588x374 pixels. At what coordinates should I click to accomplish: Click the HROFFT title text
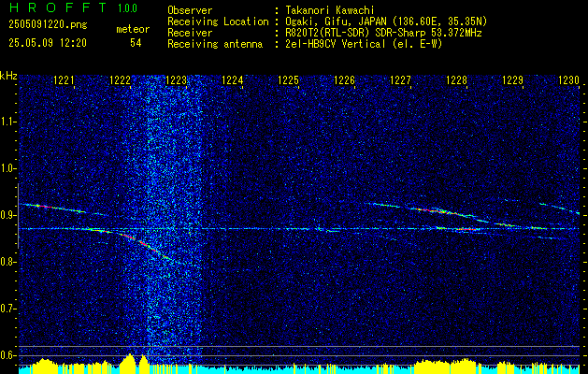58,7
